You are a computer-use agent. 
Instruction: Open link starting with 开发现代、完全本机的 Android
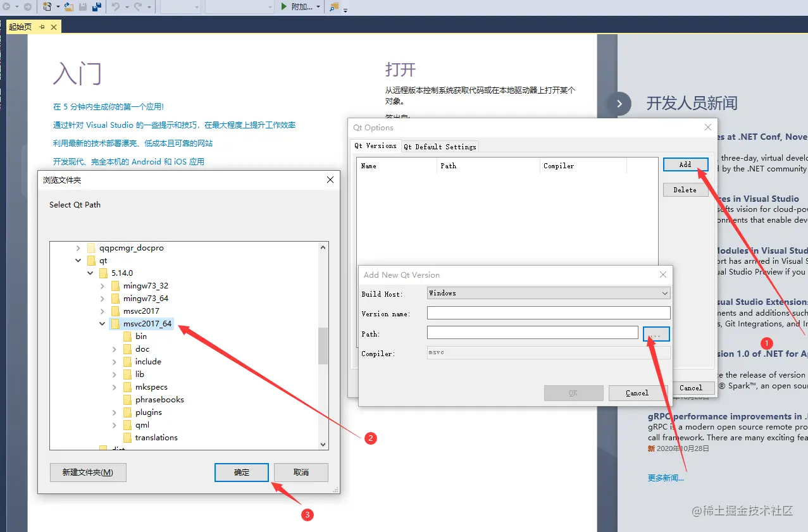pos(128,162)
